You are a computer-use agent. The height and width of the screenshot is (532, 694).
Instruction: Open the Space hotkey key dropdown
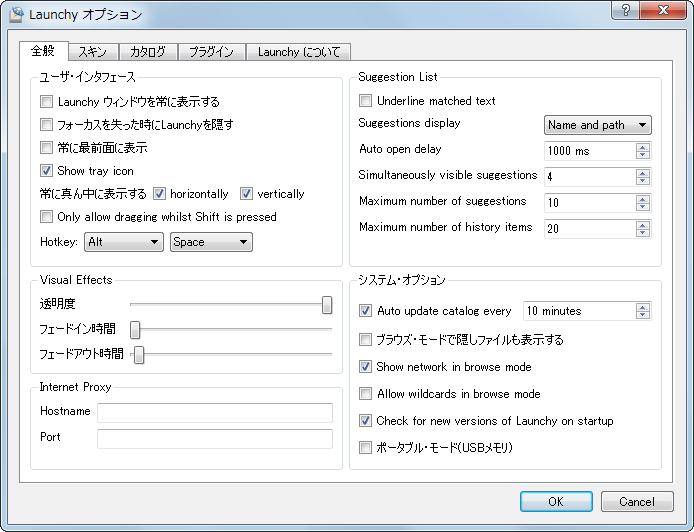(211, 242)
